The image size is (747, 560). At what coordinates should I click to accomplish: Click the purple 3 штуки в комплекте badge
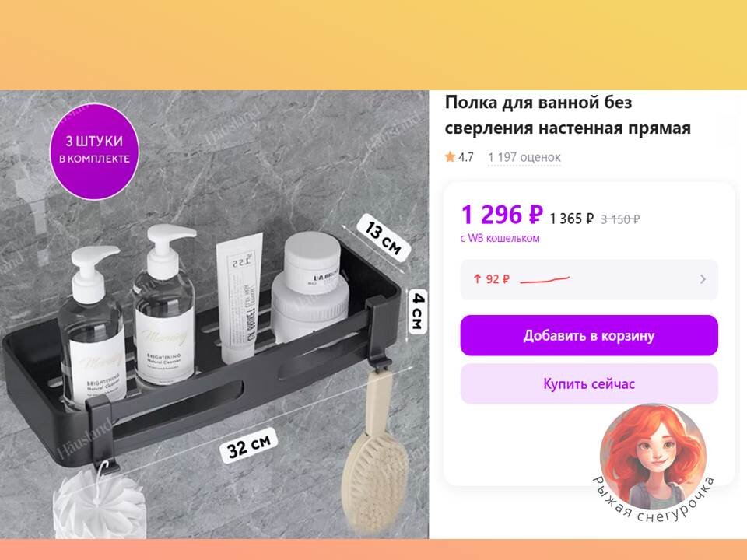pos(94,150)
